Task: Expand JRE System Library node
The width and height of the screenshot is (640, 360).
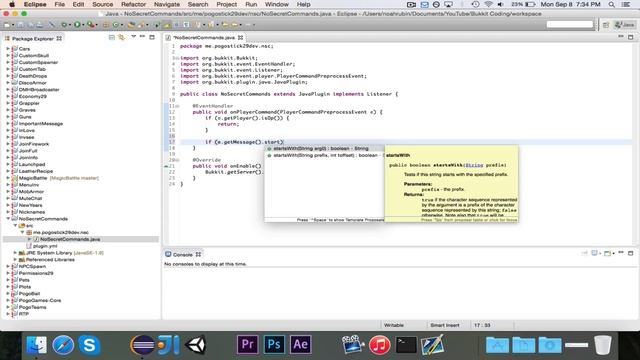Action: click(x=15, y=253)
